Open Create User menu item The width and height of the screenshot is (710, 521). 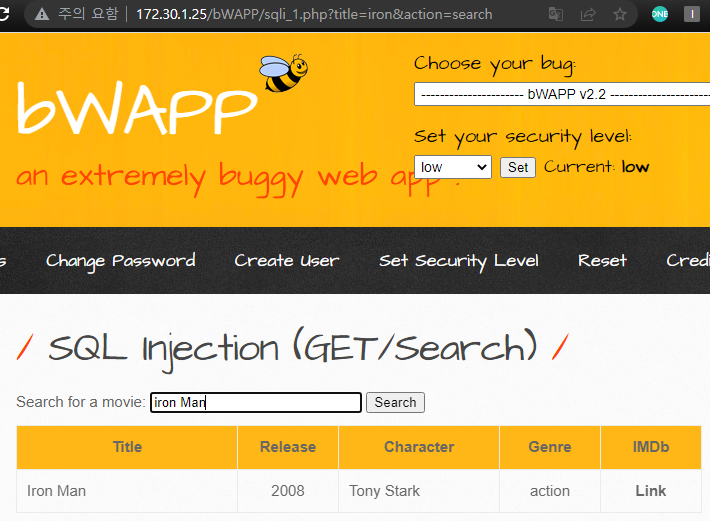[x=287, y=261]
